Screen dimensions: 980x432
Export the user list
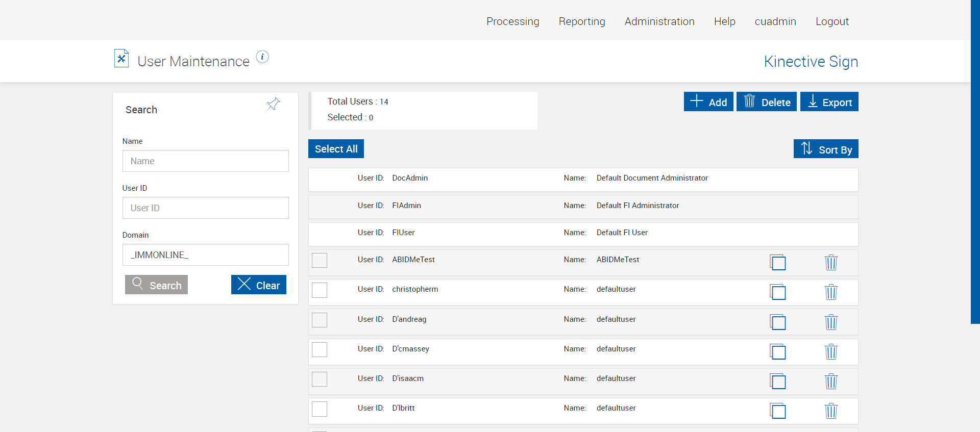tap(829, 101)
